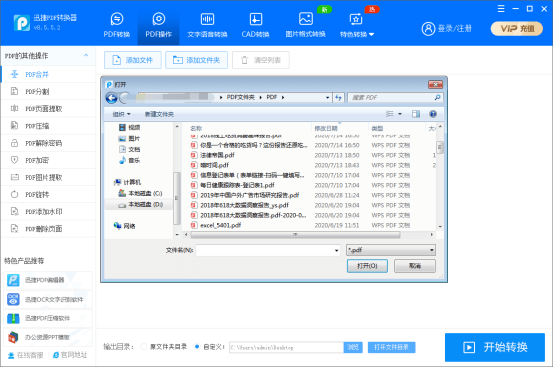The height and width of the screenshot is (367, 554).
Task: Click the output directory path field
Action: pyautogui.click(x=286, y=348)
